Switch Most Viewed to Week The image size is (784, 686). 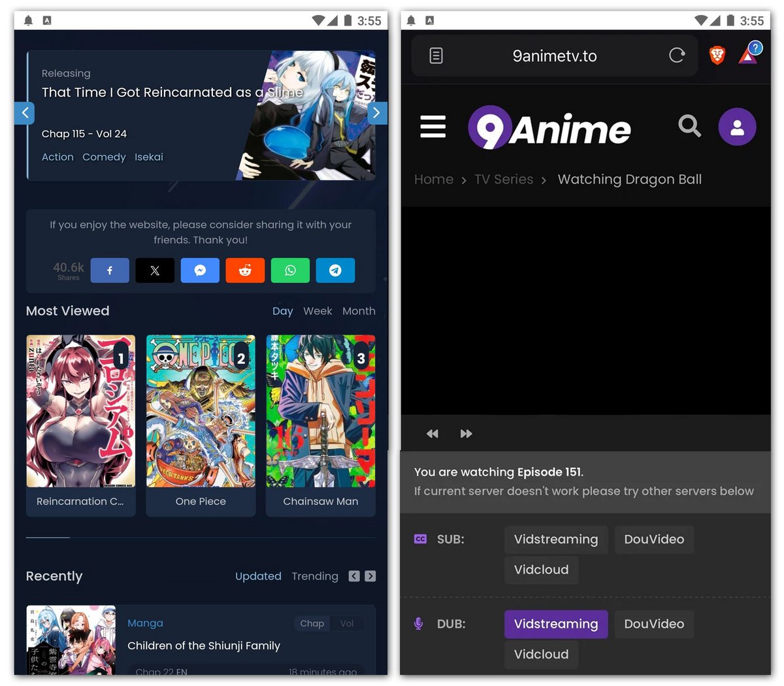(318, 311)
